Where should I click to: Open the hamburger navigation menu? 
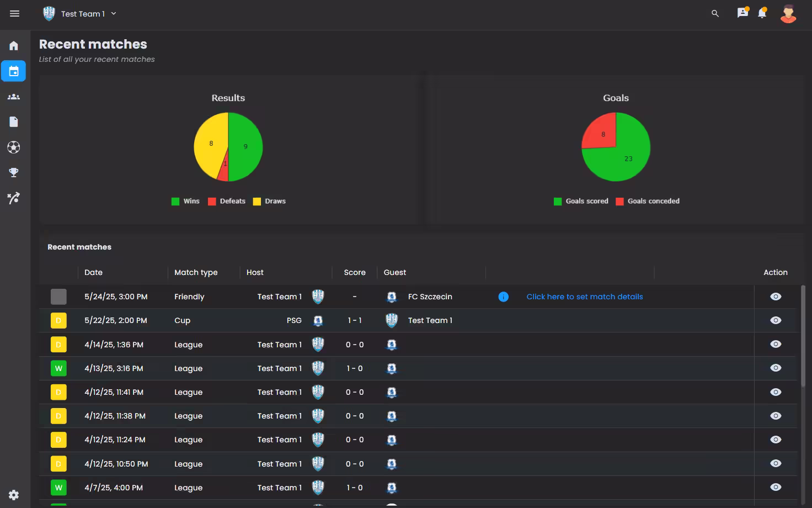click(x=14, y=14)
